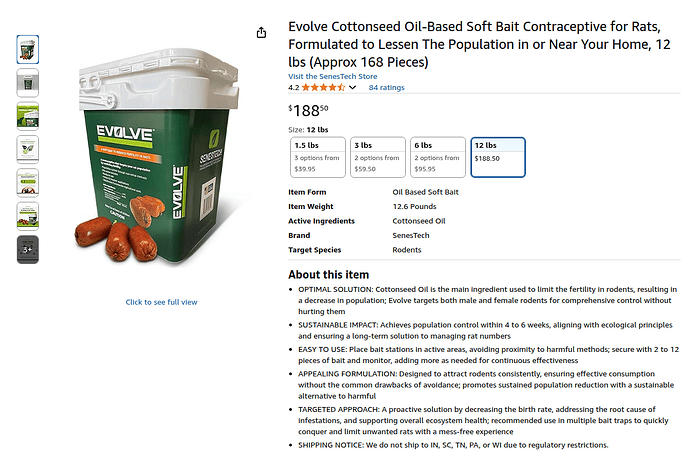View the sixth product thumbnail
The image size is (690, 457).
click(28, 215)
